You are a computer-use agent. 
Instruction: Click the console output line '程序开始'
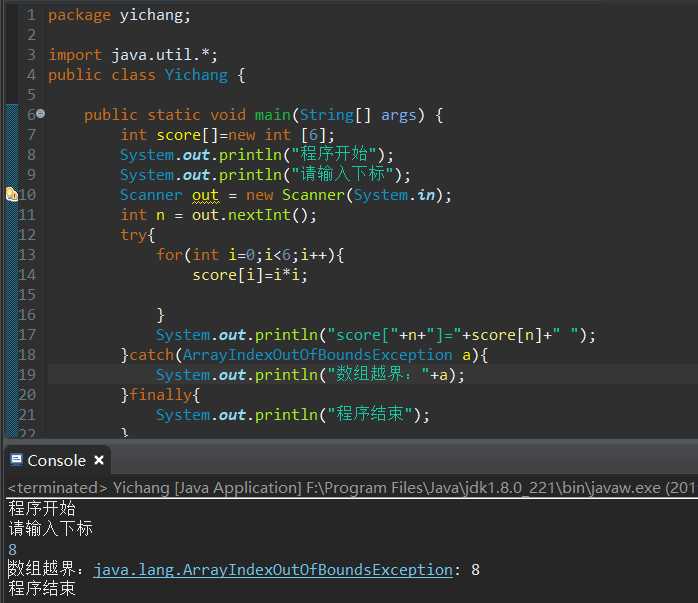pos(42,508)
